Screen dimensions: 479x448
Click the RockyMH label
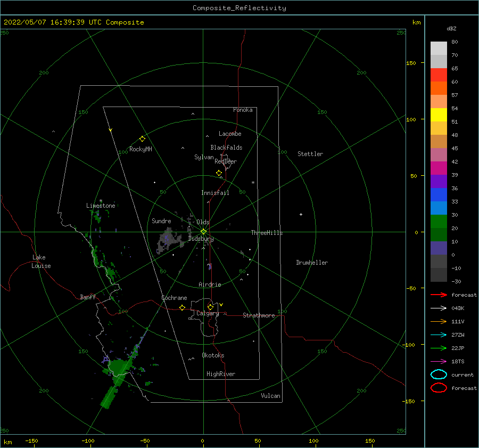point(141,149)
